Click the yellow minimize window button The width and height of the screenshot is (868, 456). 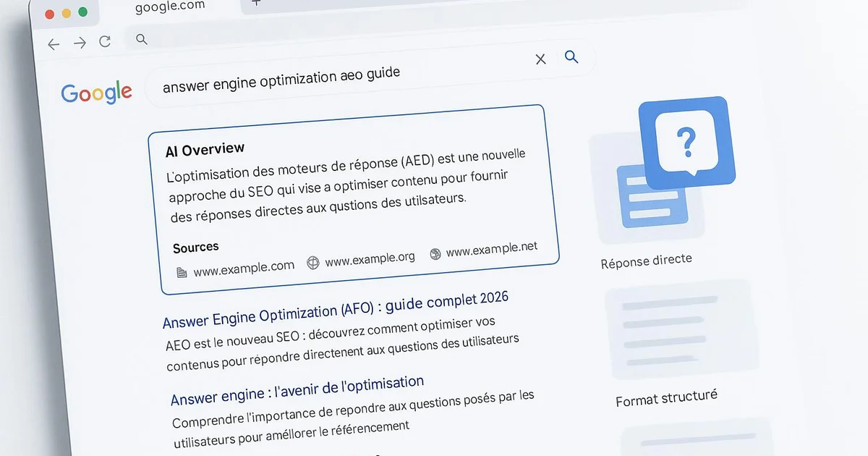(x=67, y=13)
